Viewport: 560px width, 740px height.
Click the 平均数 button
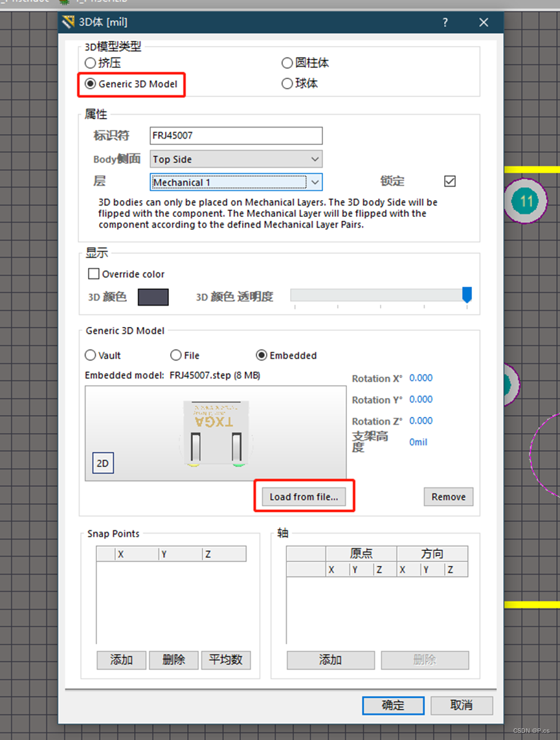[226, 660]
